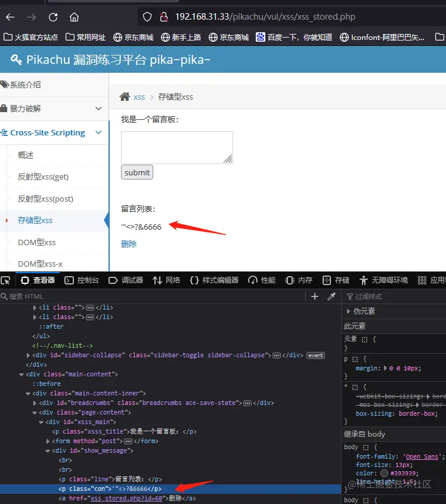
Task: Click the xss_stored.php?id=60 href link
Action: pyautogui.click(x=126, y=498)
